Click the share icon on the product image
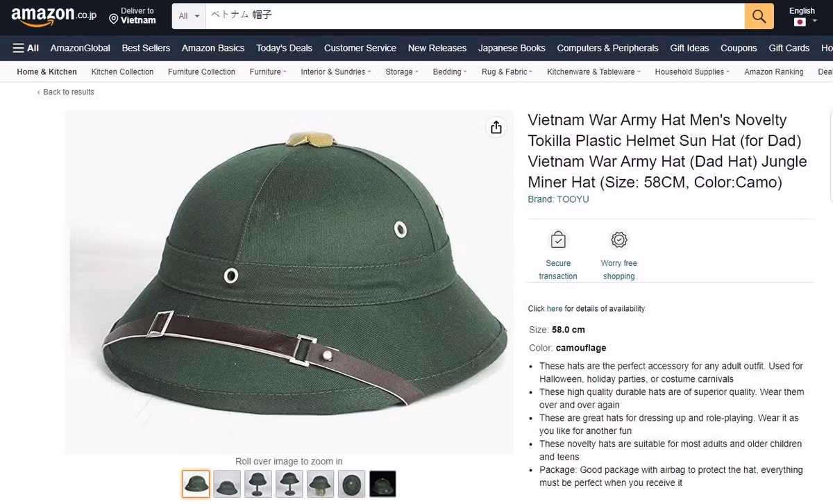Image resolution: width=833 pixels, height=504 pixels. click(496, 128)
